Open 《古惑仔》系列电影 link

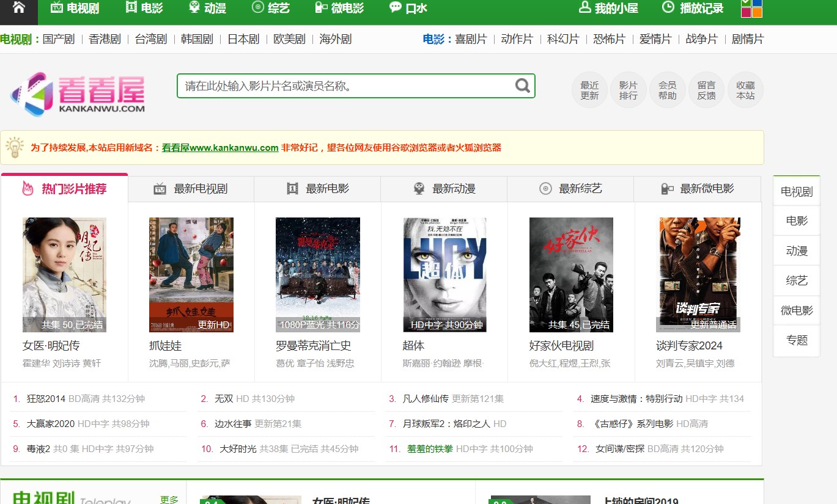click(632, 424)
